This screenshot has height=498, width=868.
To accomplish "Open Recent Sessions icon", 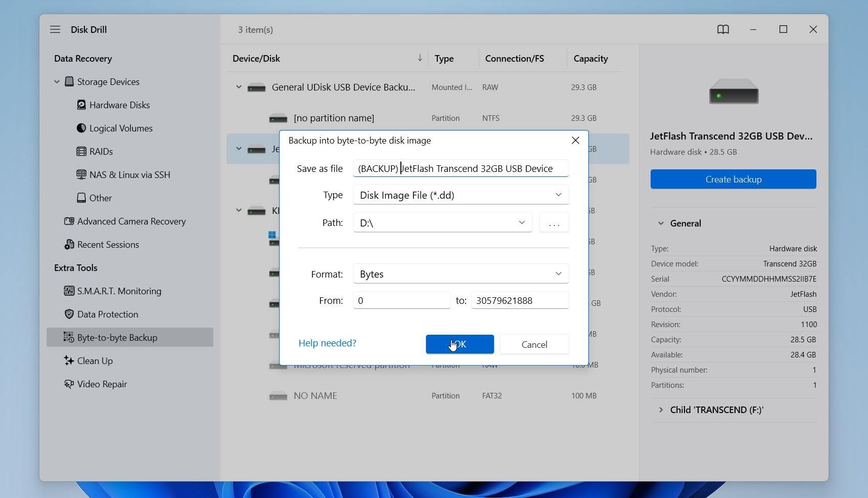I will (69, 245).
